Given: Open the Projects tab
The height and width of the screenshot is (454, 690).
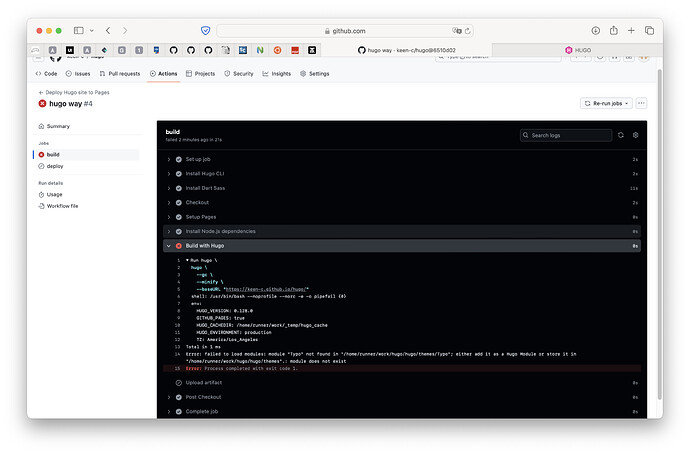Looking at the screenshot, I should coord(200,74).
